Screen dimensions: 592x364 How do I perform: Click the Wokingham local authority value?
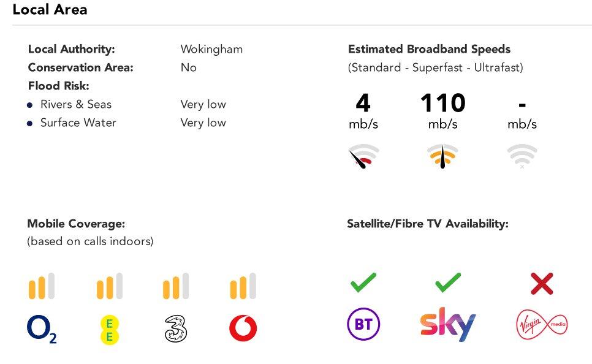tap(211, 49)
